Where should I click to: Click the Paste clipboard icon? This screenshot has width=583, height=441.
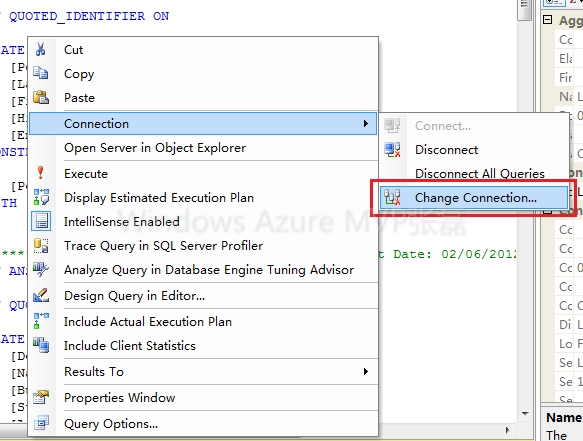[41, 97]
